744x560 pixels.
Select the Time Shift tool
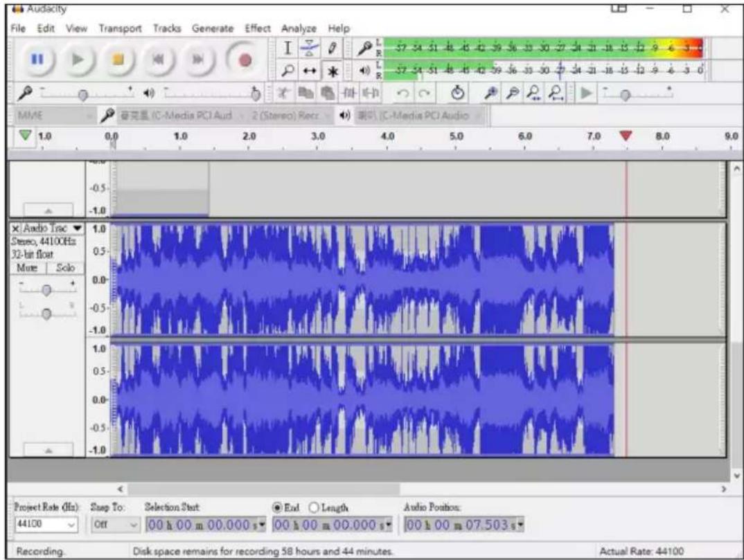pyautogui.click(x=310, y=71)
